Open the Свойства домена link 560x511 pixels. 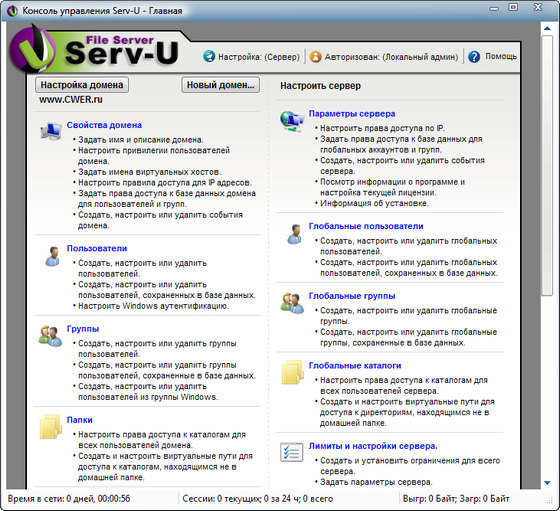click(104, 125)
